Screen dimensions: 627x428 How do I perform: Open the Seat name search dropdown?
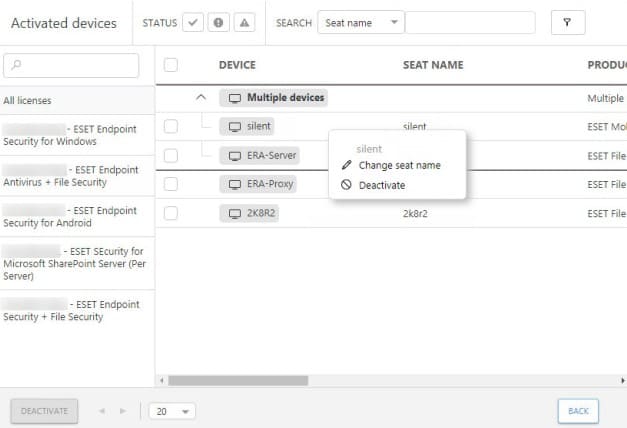[361, 23]
